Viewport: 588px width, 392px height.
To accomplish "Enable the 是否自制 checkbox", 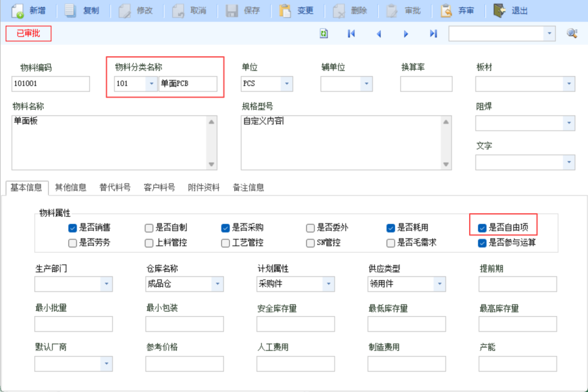I will tap(149, 228).
